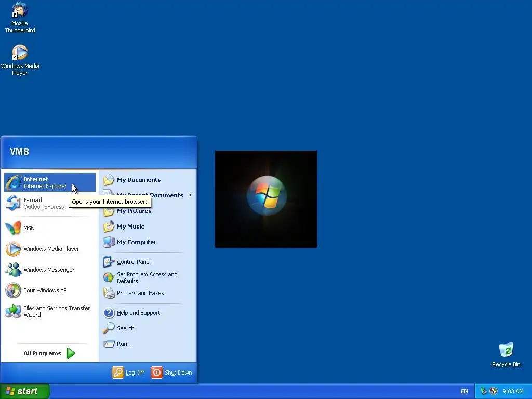Open Internet Explorer from Start menu
Screen dimensions: 532x399
(49, 182)
